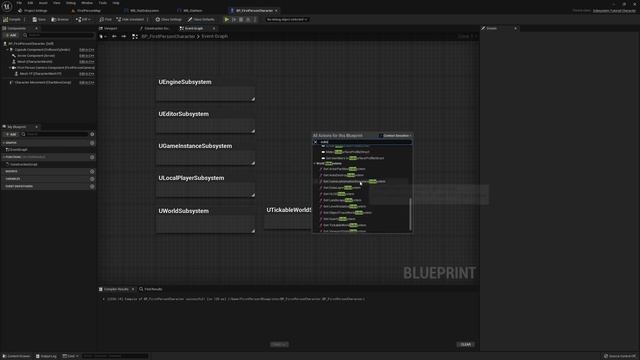The height and width of the screenshot is (360, 640).
Task: Click Add button in My Blueprint panel
Action: point(11,134)
